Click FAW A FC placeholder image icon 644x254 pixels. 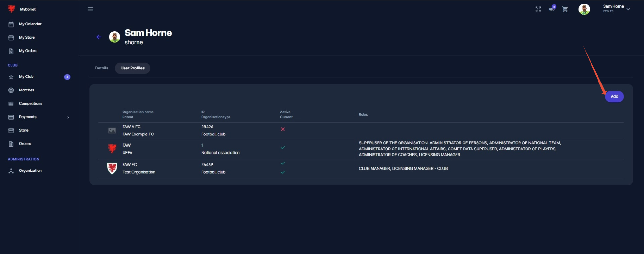coord(112,130)
